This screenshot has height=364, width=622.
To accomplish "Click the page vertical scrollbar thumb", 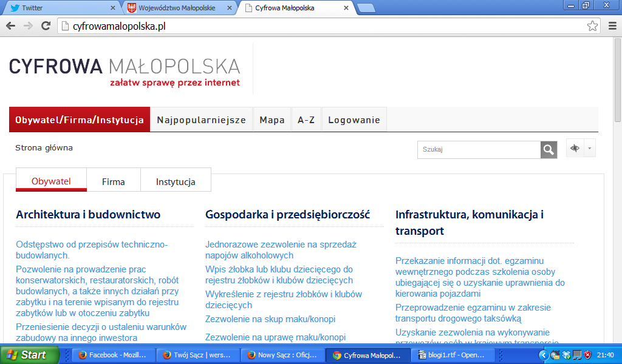I will tap(618, 80).
